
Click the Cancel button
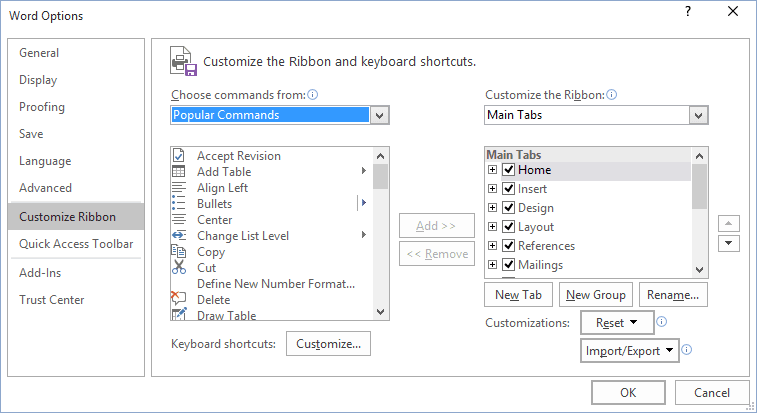click(712, 392)
